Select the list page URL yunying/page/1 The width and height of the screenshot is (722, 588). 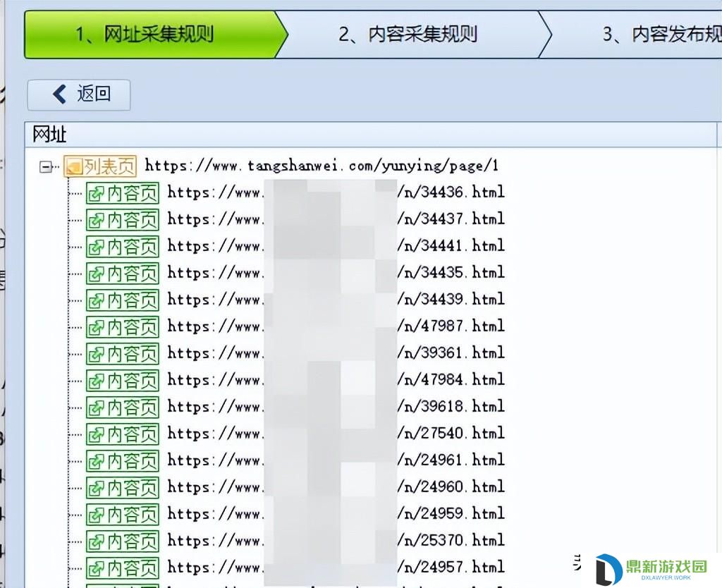pyautogui.click(x=322, y=166)
